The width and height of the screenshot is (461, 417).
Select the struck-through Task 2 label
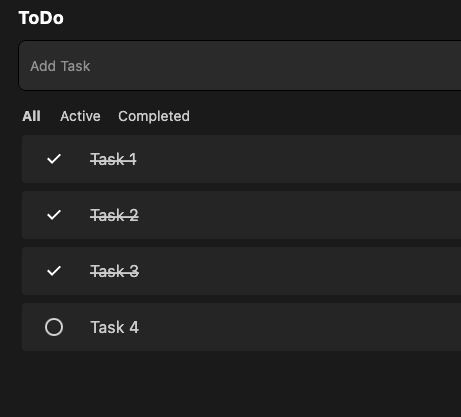(114, 215)
